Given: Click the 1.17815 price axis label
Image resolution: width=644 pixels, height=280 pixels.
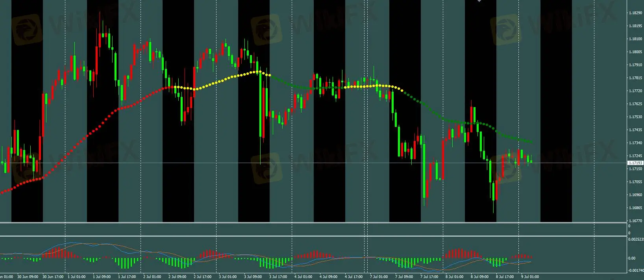Looking at the screenshot, I should pos(635,78).
